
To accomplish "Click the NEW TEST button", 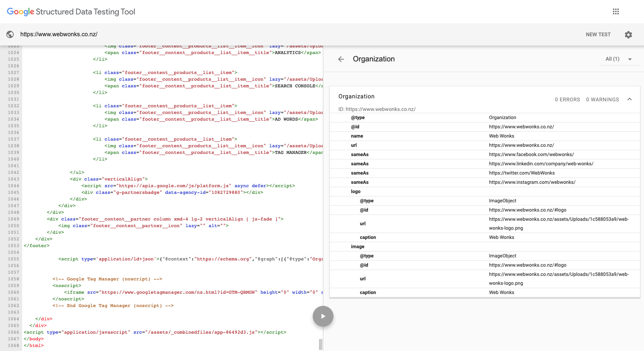I will (x=598, y=34).
